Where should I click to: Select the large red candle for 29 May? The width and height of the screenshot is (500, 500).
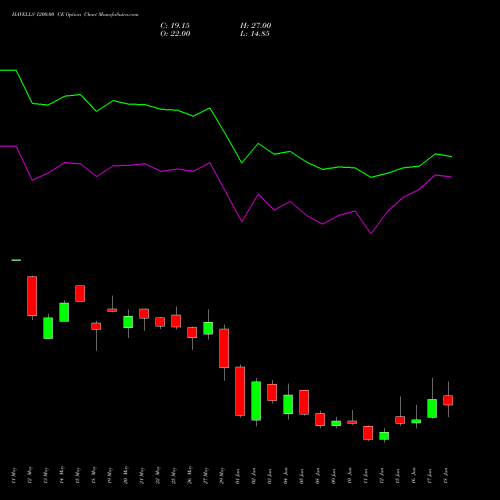coord(224,348)
